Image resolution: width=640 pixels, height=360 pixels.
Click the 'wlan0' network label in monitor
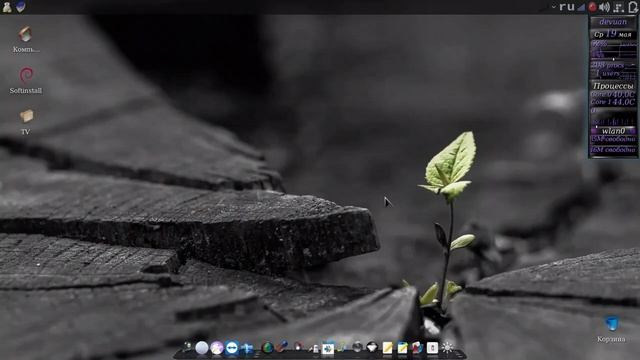(613, 131)
